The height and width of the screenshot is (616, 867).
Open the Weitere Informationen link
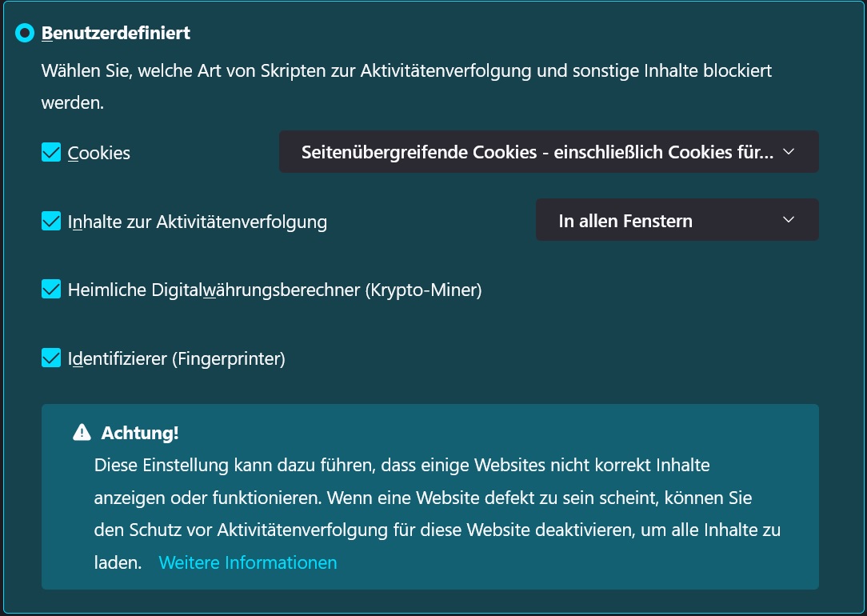(x=247, y=562)
